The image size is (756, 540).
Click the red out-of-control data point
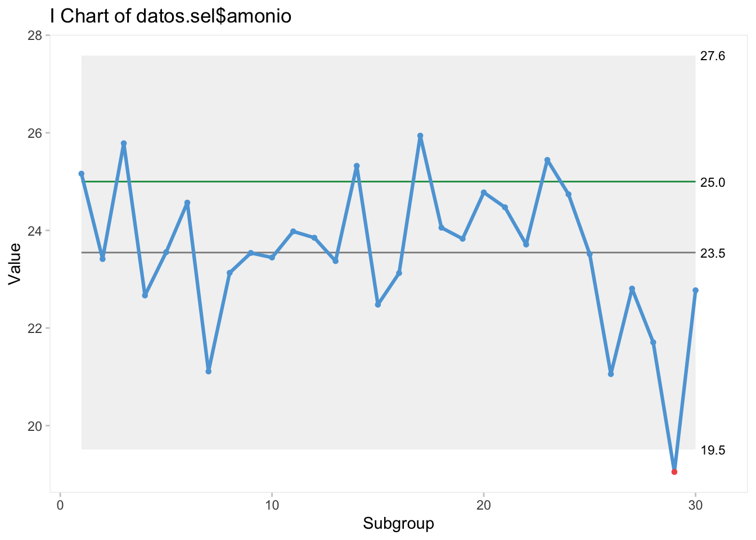coord(674,472)
